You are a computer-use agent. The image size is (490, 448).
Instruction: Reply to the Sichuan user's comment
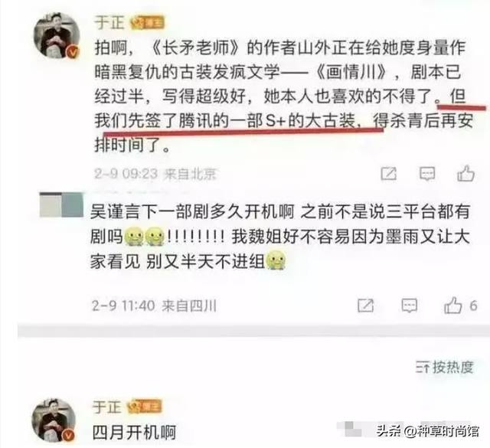pos(409,306)
